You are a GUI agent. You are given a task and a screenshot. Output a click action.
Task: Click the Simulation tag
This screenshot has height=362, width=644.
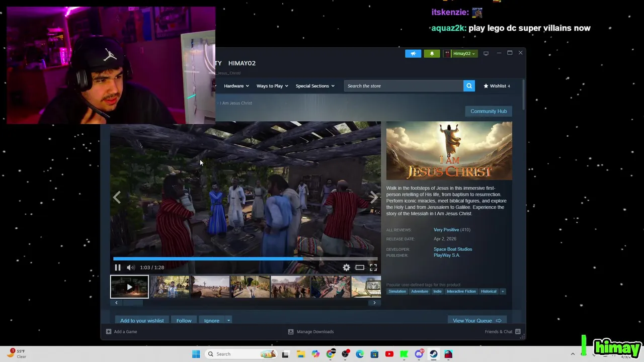coord(397,292)
